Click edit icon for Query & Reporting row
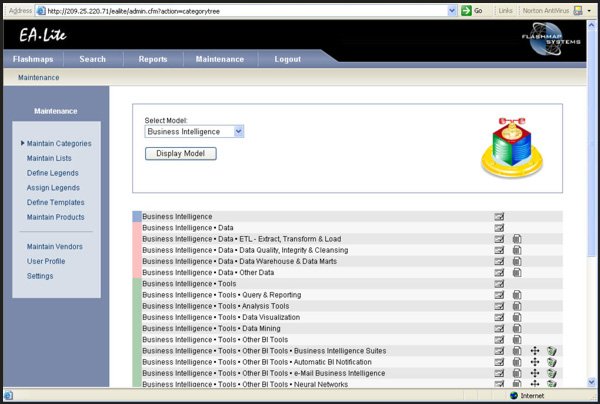Screen dimensions: 600x404 (499, 295)
